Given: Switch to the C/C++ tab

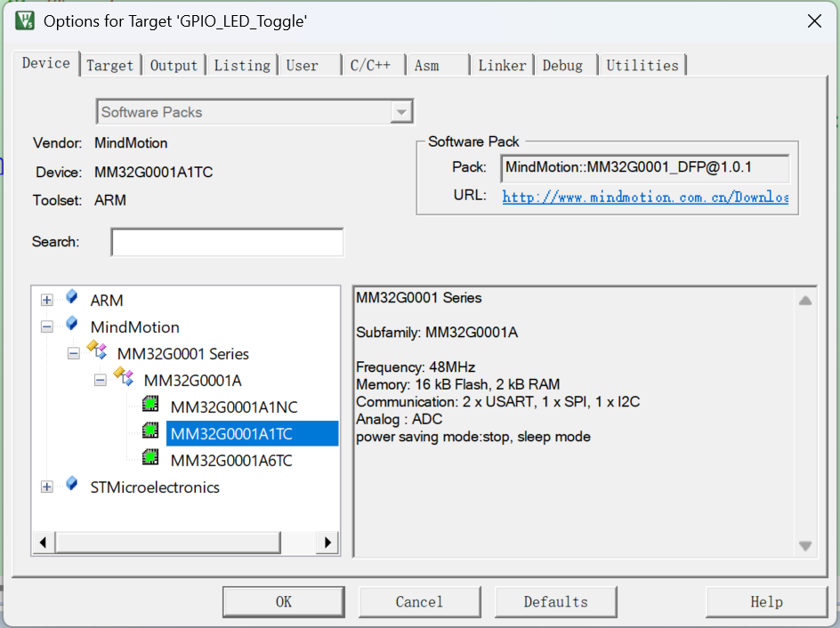Looking at the screenshot, I should (x=370, y=65).
